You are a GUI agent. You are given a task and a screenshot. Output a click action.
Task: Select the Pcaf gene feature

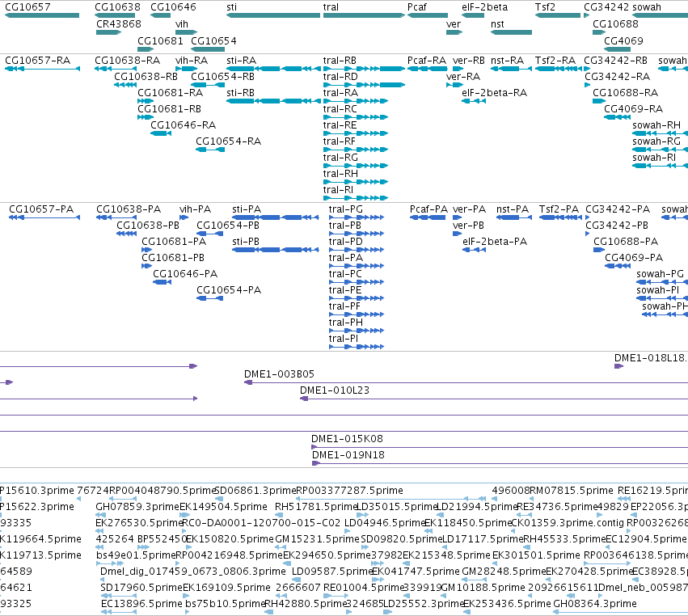pos(428,15)
